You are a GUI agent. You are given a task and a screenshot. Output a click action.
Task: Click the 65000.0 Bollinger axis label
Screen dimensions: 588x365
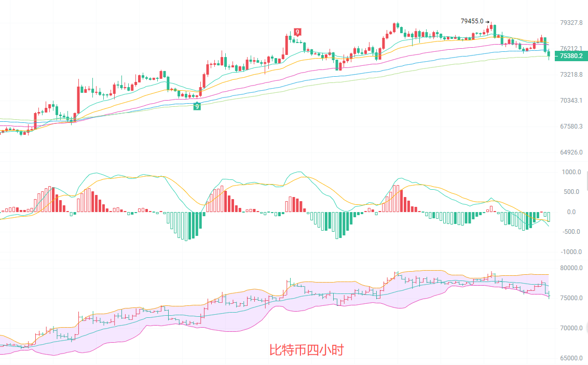[571, 358]
